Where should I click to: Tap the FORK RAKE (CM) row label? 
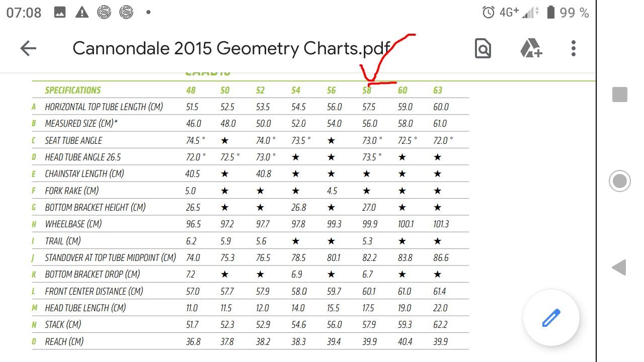pos(71,191)
